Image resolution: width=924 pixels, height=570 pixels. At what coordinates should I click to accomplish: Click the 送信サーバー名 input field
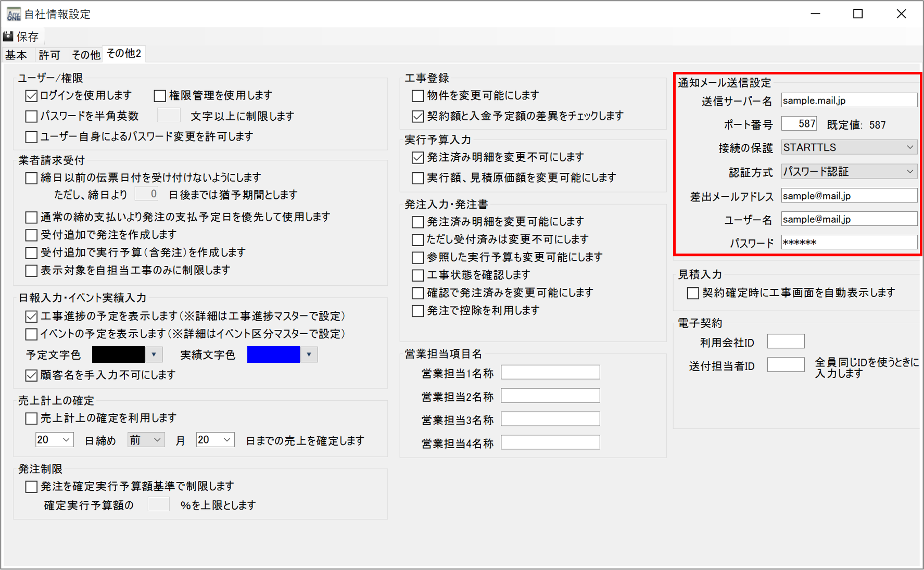point(849,100)
